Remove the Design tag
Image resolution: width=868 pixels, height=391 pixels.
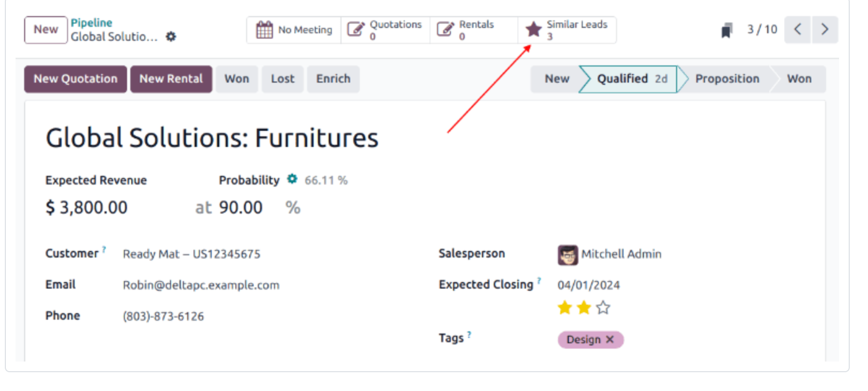(610, 340)
